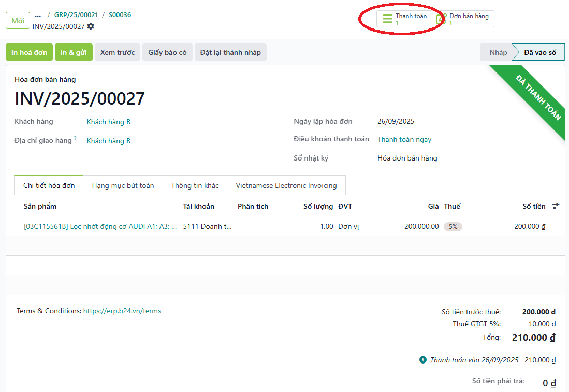Click the column options adjust icon
Viewport: 569px width, 392px height.
(556, 206)
